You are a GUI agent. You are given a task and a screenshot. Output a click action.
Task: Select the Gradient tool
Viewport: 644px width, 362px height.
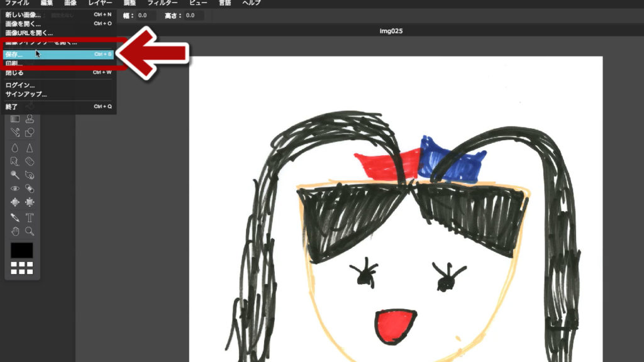coord(15,119)
